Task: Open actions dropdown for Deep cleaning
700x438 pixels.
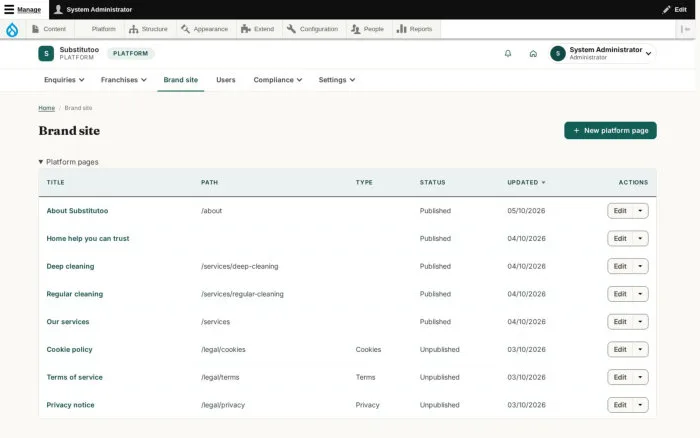Action: 640,266
